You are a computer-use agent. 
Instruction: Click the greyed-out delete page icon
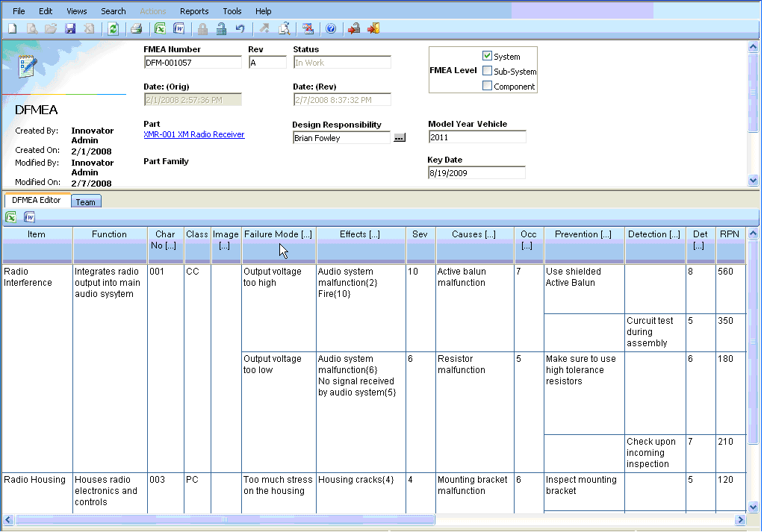point(89,28)
